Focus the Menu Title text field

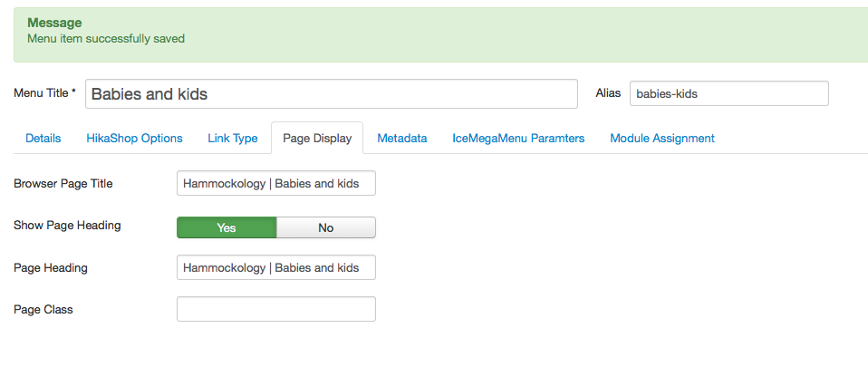tap(331, 94)
